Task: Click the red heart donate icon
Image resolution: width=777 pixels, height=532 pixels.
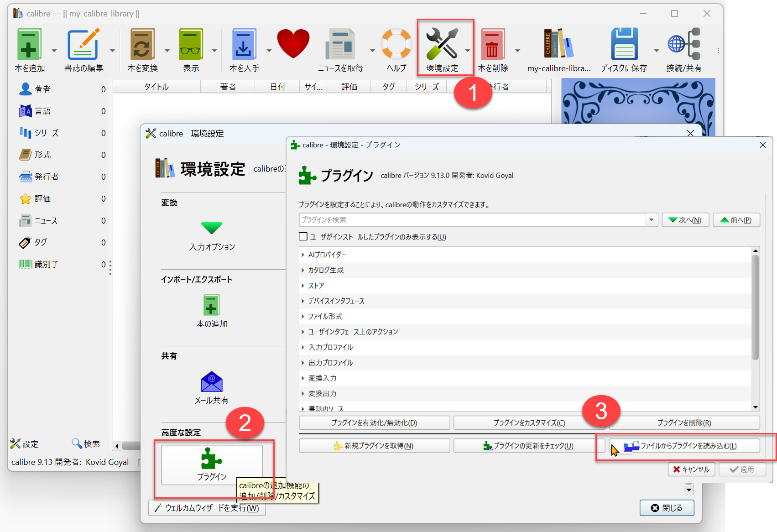Action: [x=293, y=44]
